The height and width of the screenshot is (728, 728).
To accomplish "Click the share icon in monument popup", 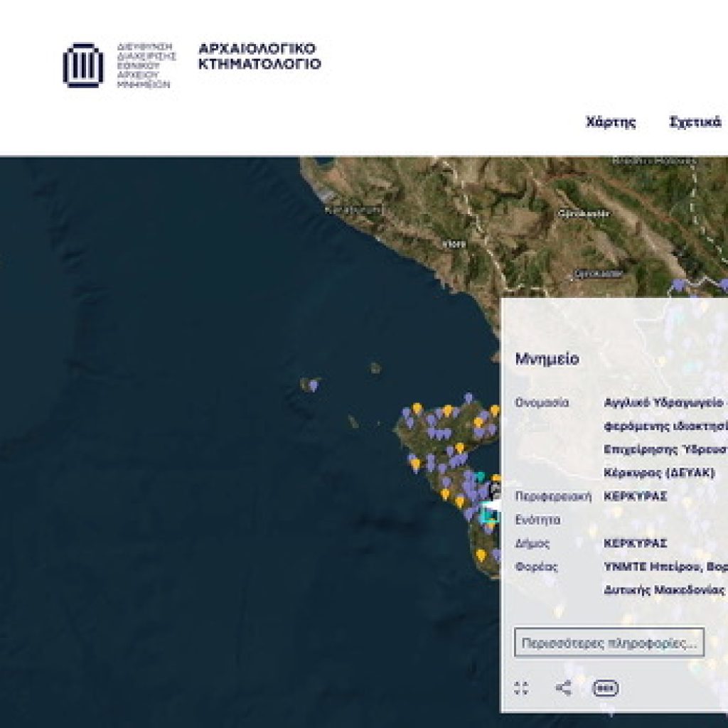I will tap(564, 688).
